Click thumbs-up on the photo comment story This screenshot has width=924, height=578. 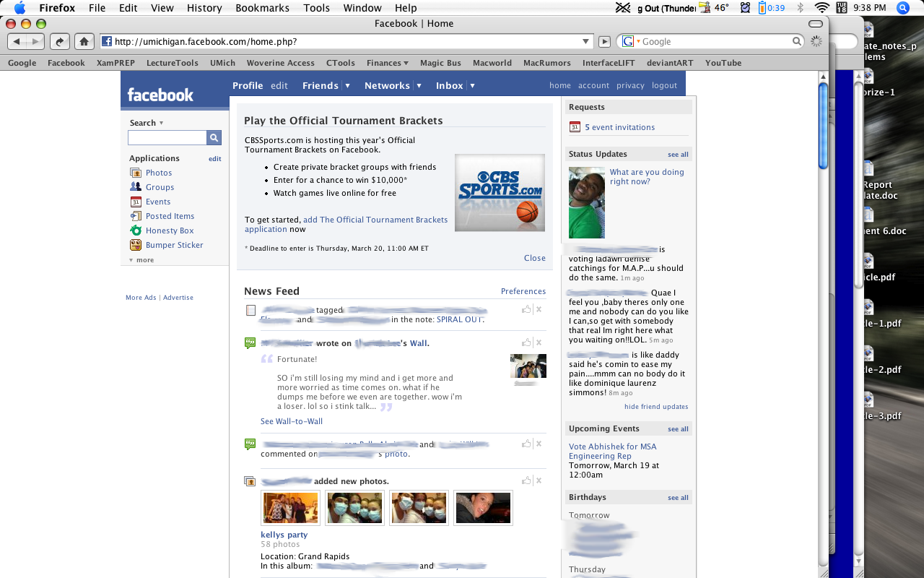pyautogui.click(x=526, y=444)
